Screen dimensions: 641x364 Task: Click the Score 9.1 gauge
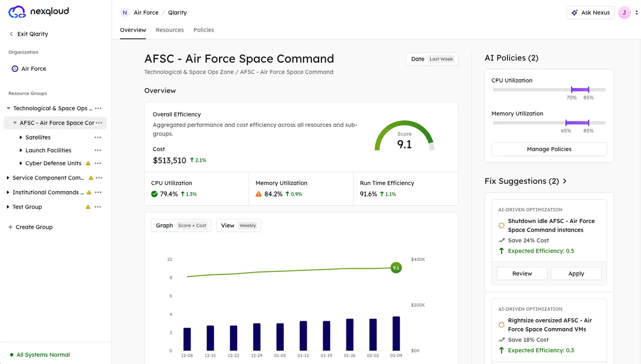tap(404, 136)
